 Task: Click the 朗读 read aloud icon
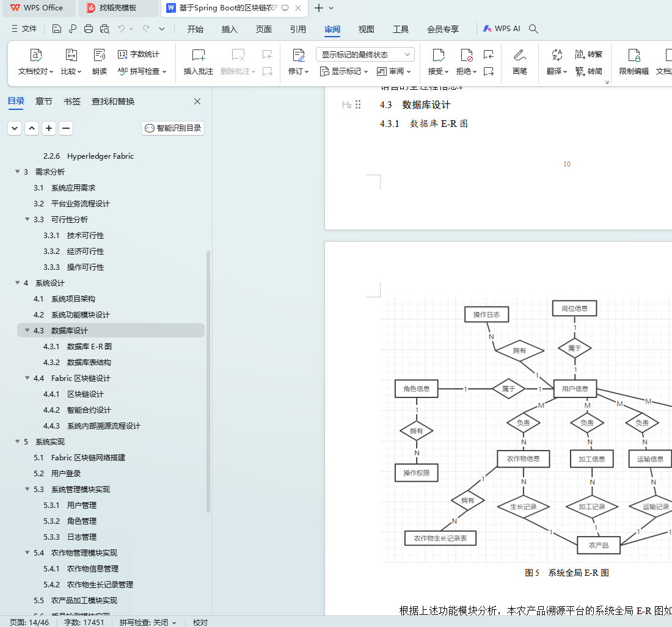click(100, 62)
